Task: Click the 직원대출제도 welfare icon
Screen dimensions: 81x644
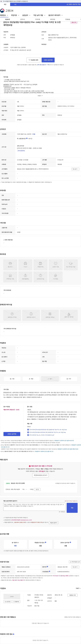Action: click(25, 277)
